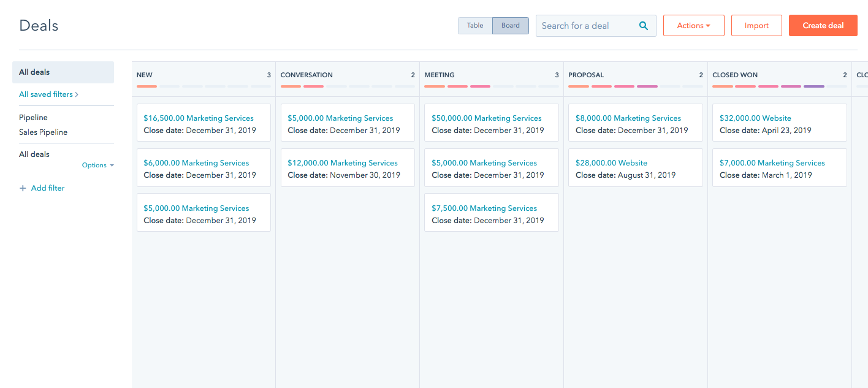Image resolution: width=868 pixels, height=388 pixels.
Task: Select the All deals sidebar filter
Action: click(34, 72)
